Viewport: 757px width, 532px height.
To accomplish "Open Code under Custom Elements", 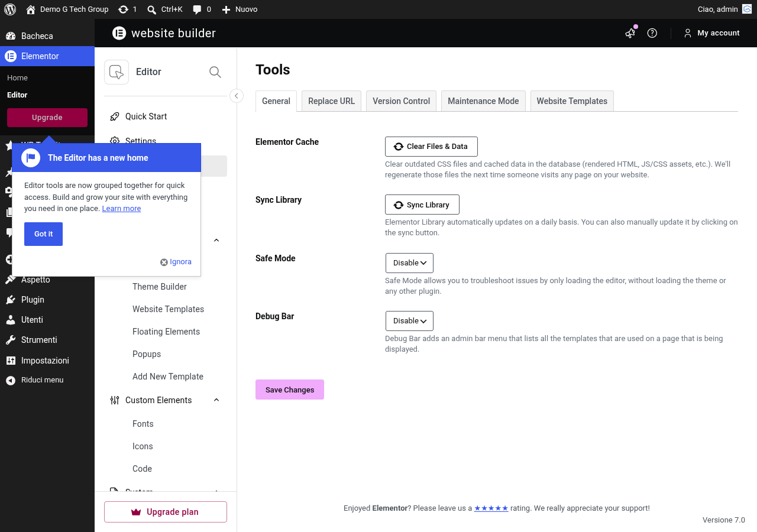I will coord(142,469).
